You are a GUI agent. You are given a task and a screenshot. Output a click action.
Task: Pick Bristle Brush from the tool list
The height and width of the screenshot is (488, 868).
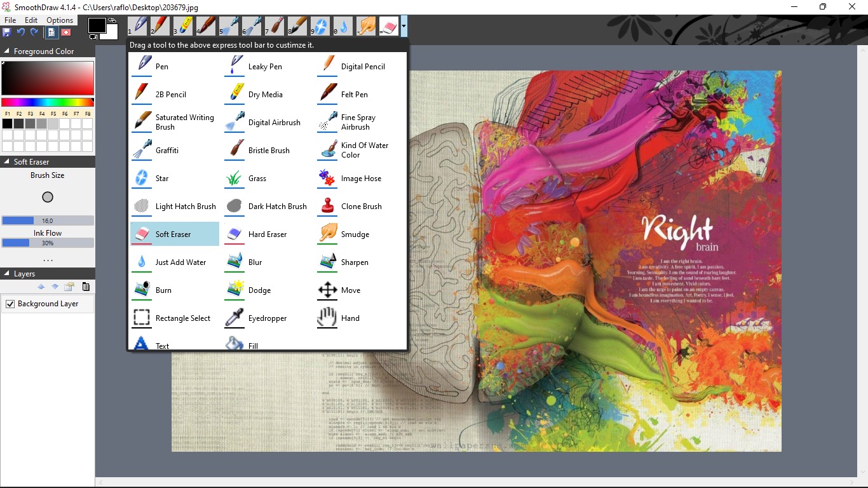click(x=267, y=150)
